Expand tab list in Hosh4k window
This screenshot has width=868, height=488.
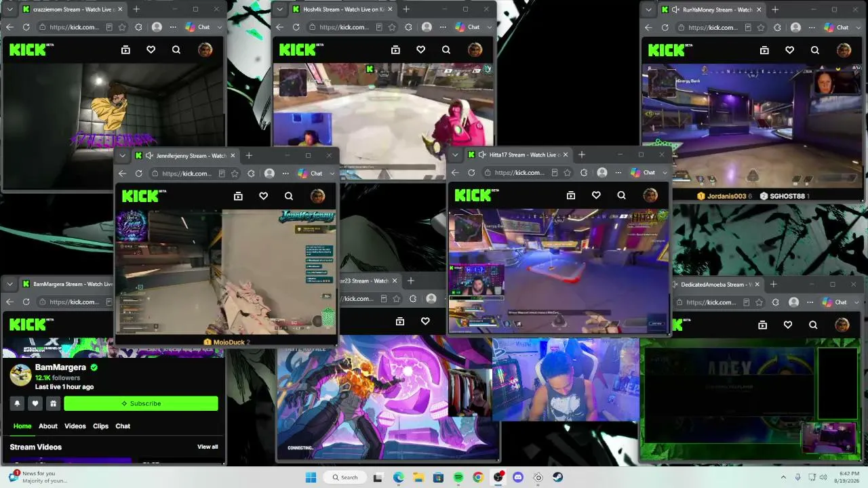click(281, 9)
